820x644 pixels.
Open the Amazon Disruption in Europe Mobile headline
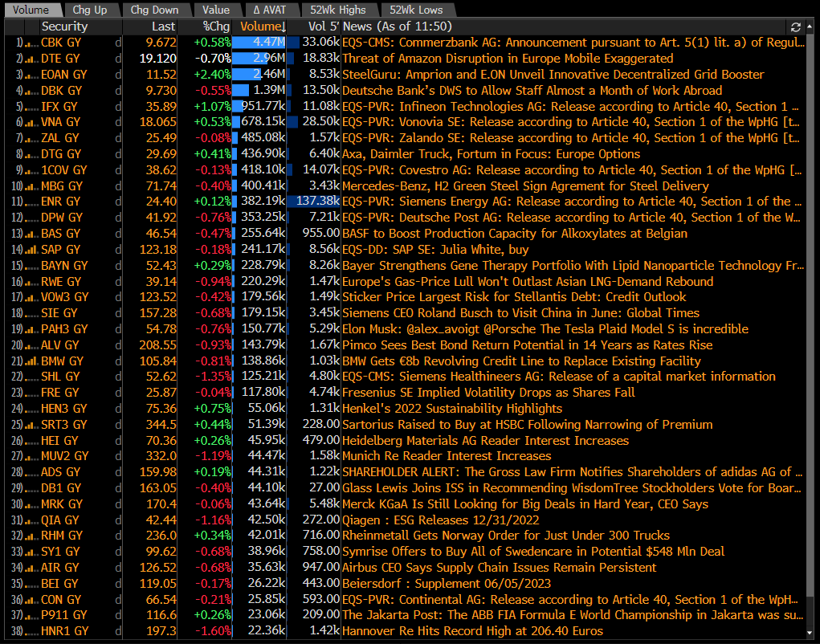pyautogui.click(x=508, y=59)
